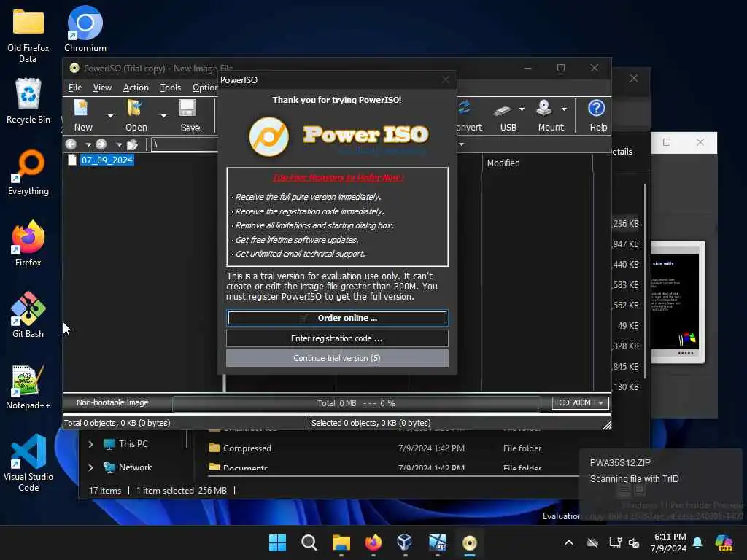This screenshot has width=747, height=560.
Task: Click the PowerISO disc logo
Action: [x=269, y=136]
